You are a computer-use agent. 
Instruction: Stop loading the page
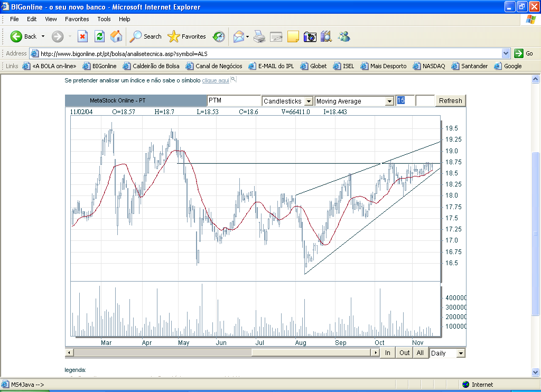pos(82,36)
